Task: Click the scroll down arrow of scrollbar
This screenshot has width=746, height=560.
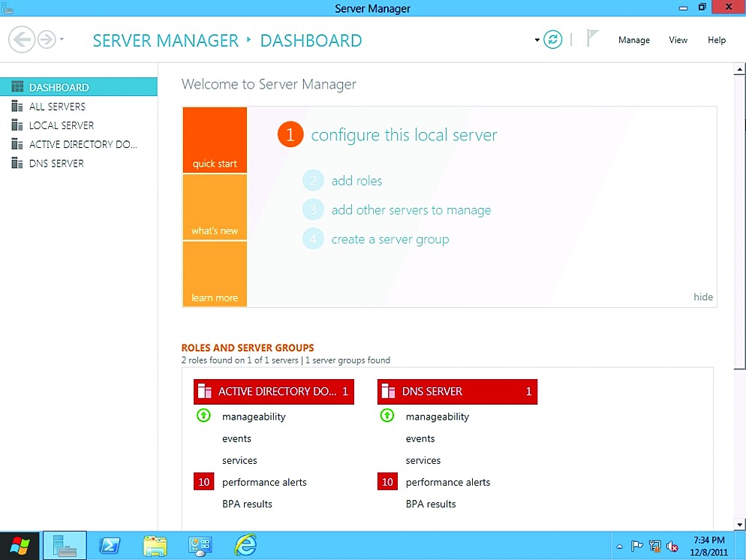Action: pos(739,524)
